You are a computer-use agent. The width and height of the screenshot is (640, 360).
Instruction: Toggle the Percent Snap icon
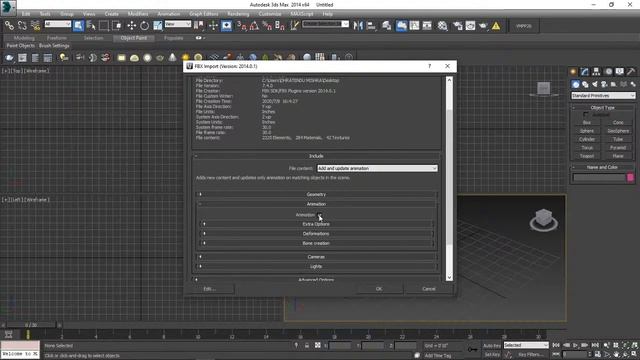tap(267, 26)
